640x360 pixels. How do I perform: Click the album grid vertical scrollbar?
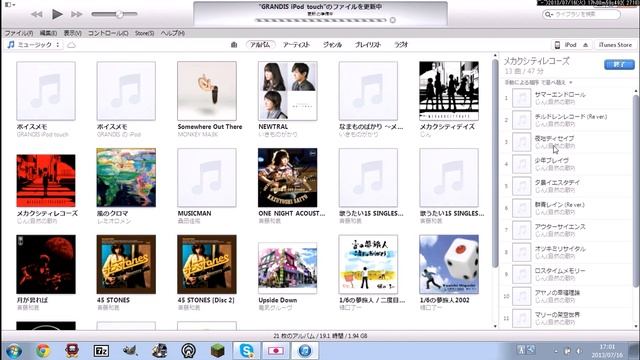click(495, 163)
